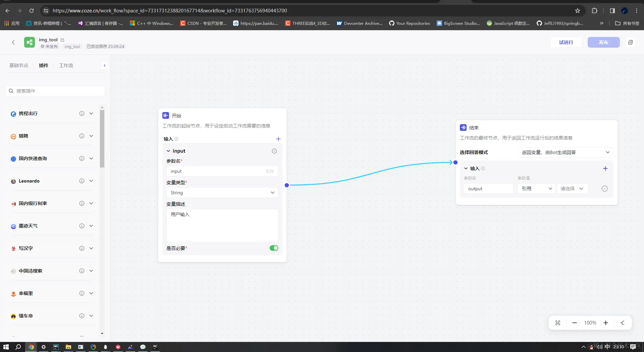
Task: Show info for 懂车帝 plugin
Action: coord(82,316)
